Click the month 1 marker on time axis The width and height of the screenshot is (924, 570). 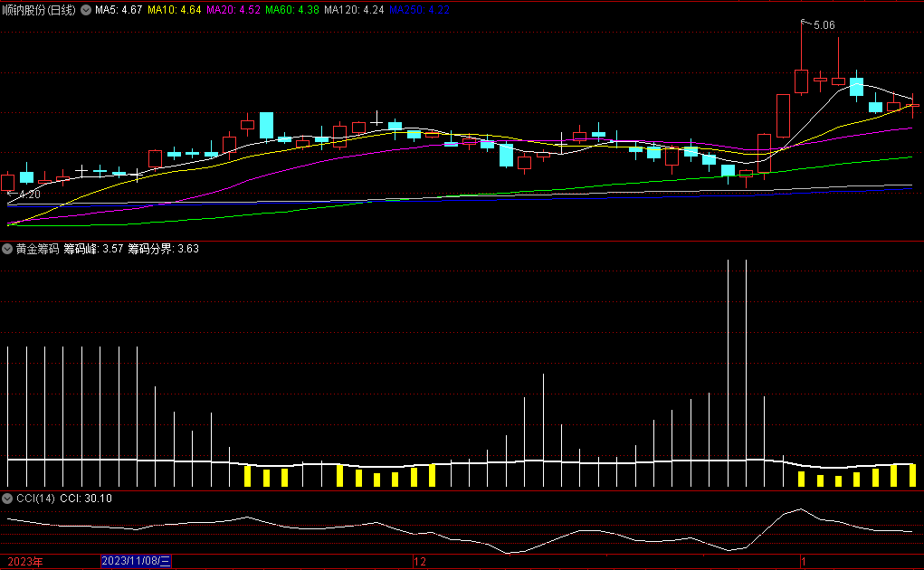click(x=804, y=562)
